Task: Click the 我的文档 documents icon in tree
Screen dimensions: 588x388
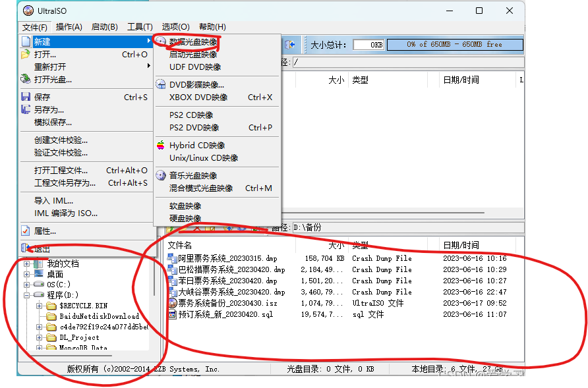Action: 38,263
